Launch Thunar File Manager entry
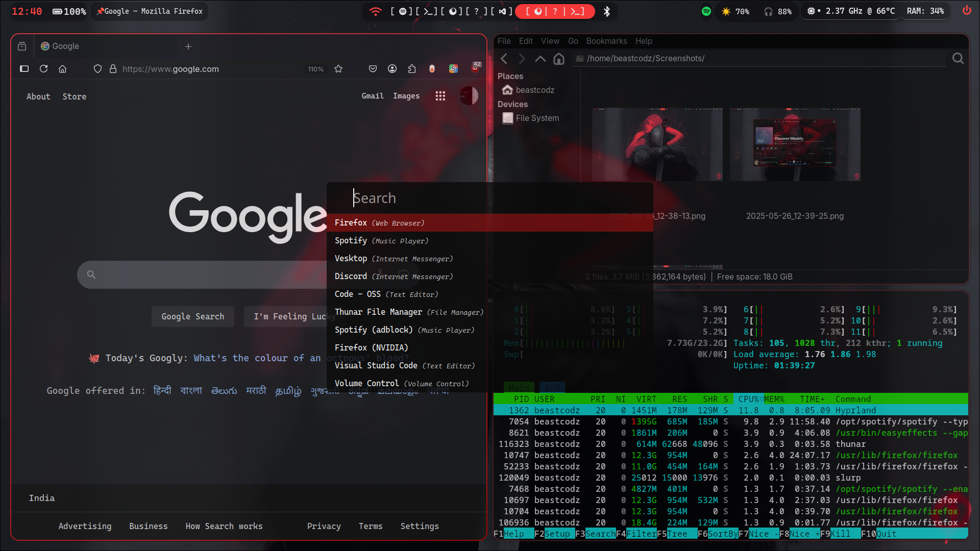This screenshot has width=980, height=551. point(490,312)
